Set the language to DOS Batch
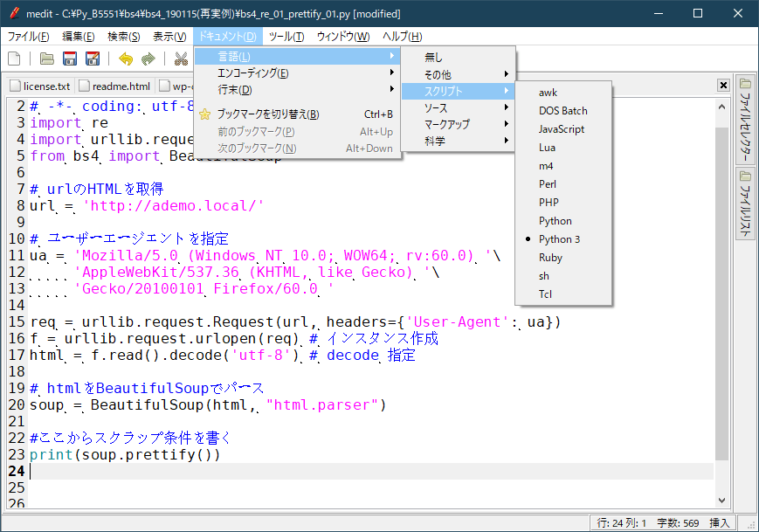Viewport: 759px width, 532px height. click(563, 111)
